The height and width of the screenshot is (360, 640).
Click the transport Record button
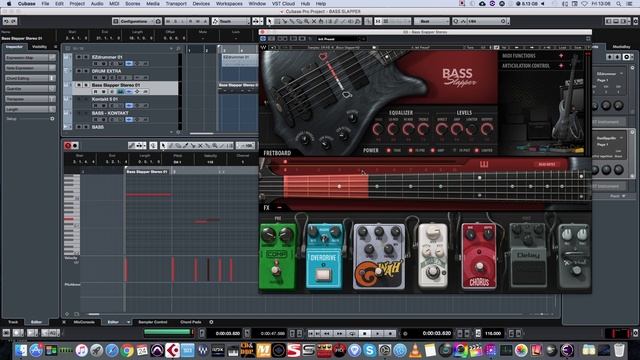tap(390, 333)
